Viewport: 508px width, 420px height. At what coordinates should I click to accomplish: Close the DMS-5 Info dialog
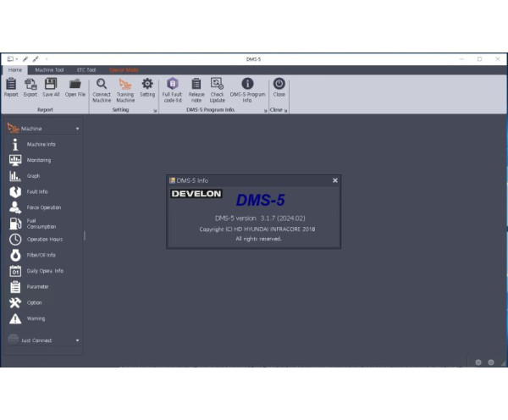tap(335, 180)
